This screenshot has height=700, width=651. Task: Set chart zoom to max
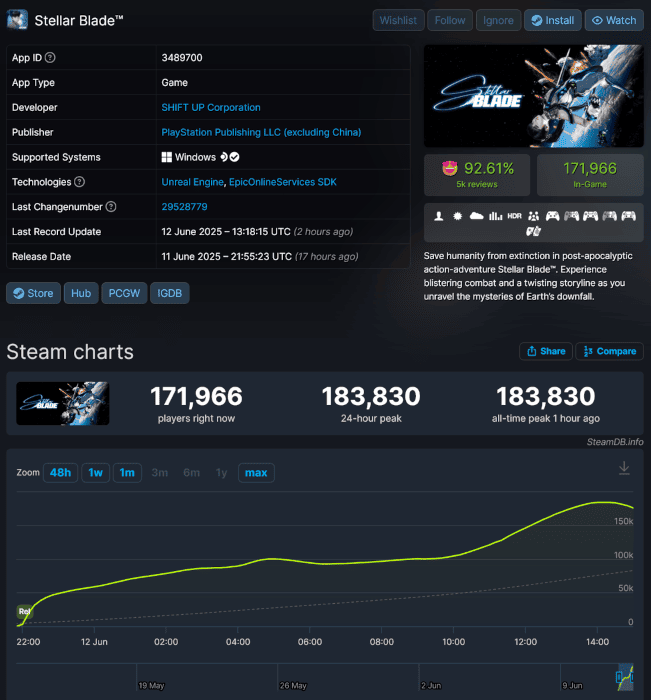(x=256, y=473)
